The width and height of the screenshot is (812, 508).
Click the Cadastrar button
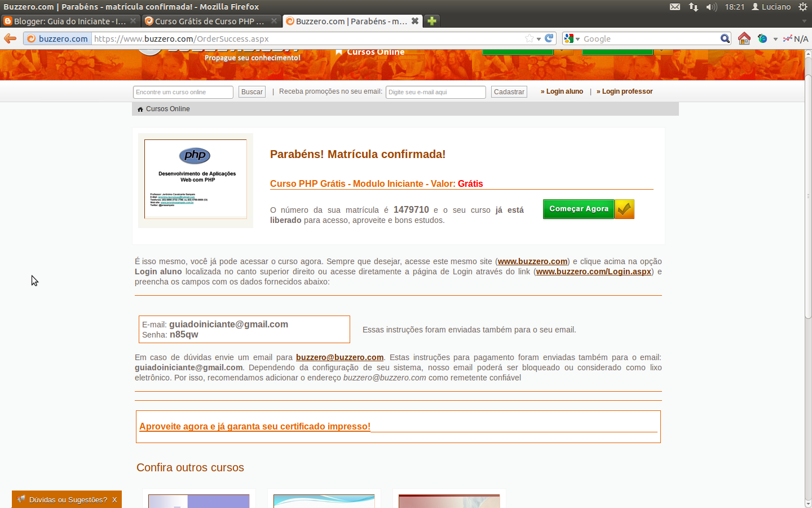tap(509, 92)
